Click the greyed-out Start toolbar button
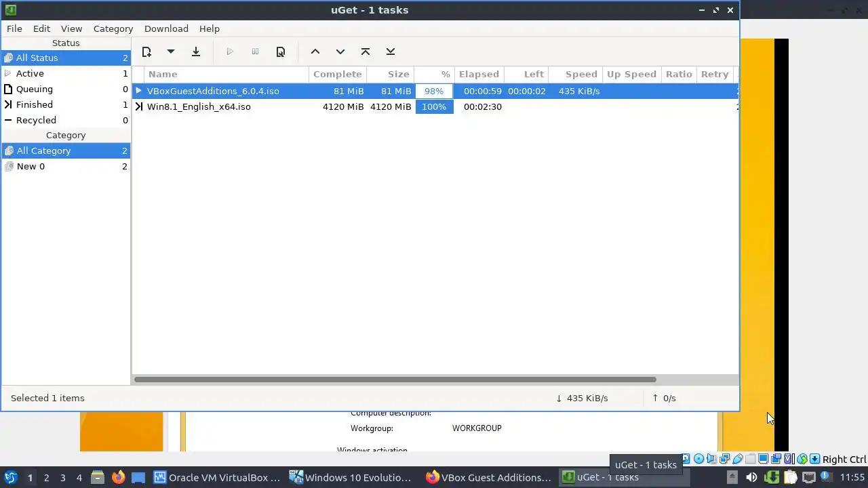This screenshot has height=488, width=868. click(x=230, y=52)
